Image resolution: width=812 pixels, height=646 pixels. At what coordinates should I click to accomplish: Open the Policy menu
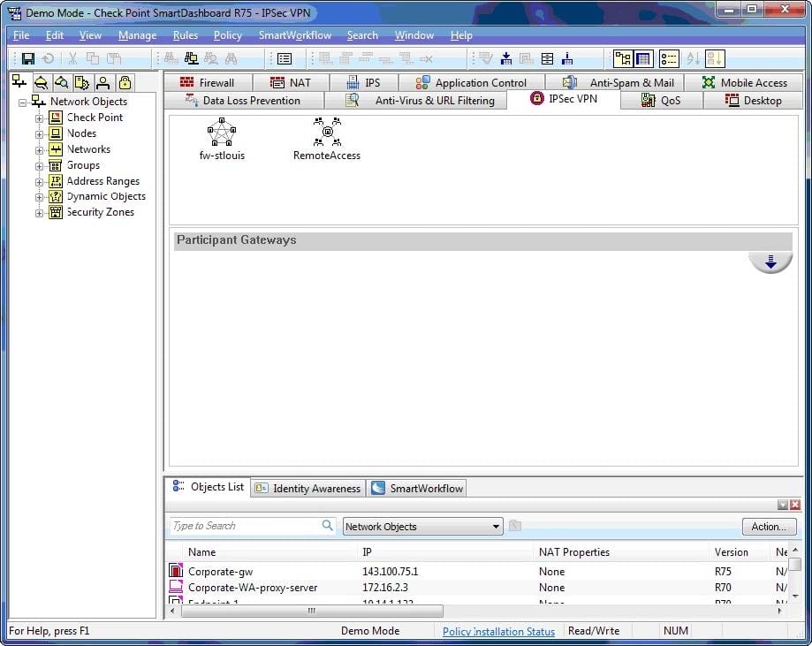[x=227, y=35]
